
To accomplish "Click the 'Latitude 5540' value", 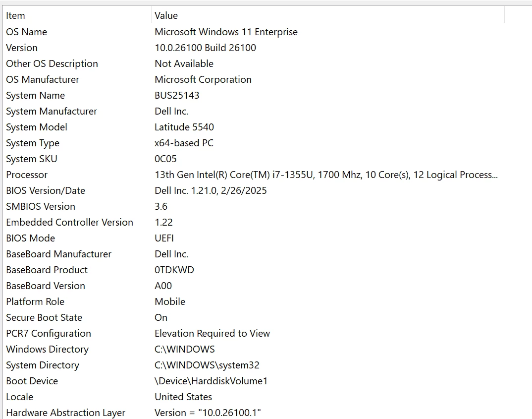I will click(x=184, y=127).
